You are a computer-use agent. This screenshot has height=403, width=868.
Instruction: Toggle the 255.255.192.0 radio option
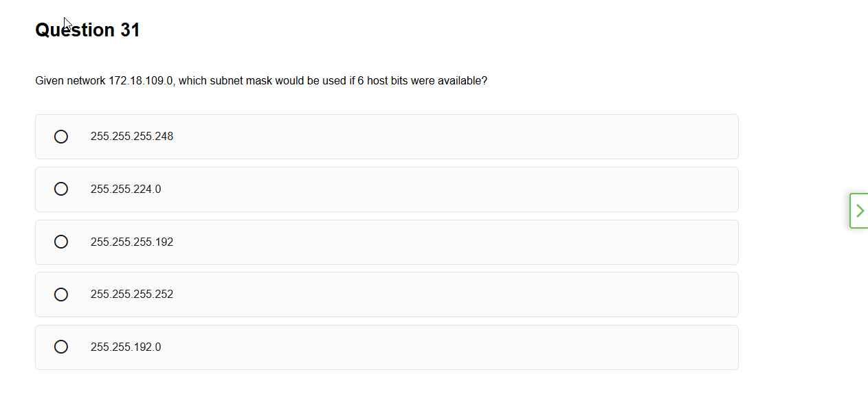tap(61, 347)
